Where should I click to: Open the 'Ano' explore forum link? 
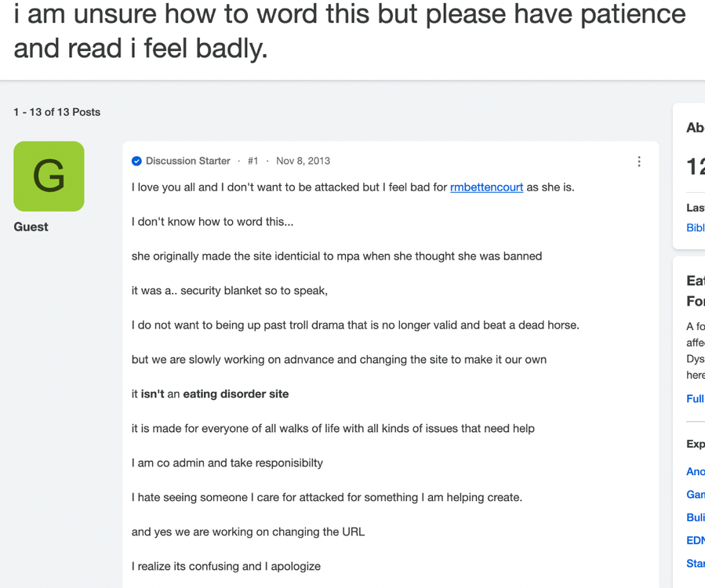(696, 471)
